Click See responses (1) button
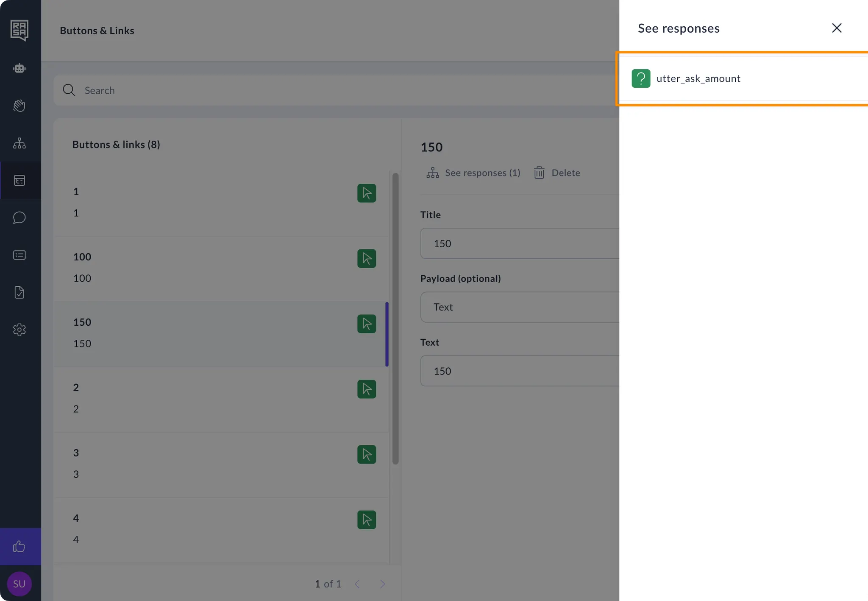 click(x=474, y=173)
